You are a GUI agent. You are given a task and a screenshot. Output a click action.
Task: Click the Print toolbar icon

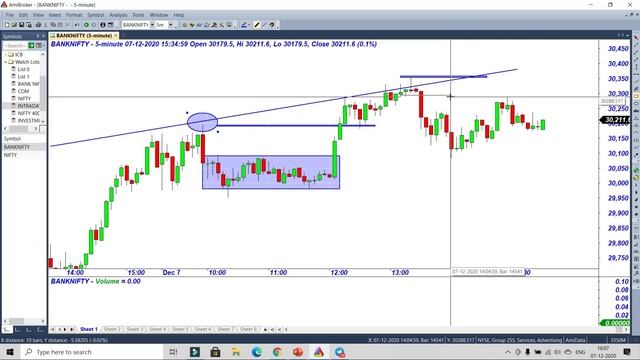(38, 25)
